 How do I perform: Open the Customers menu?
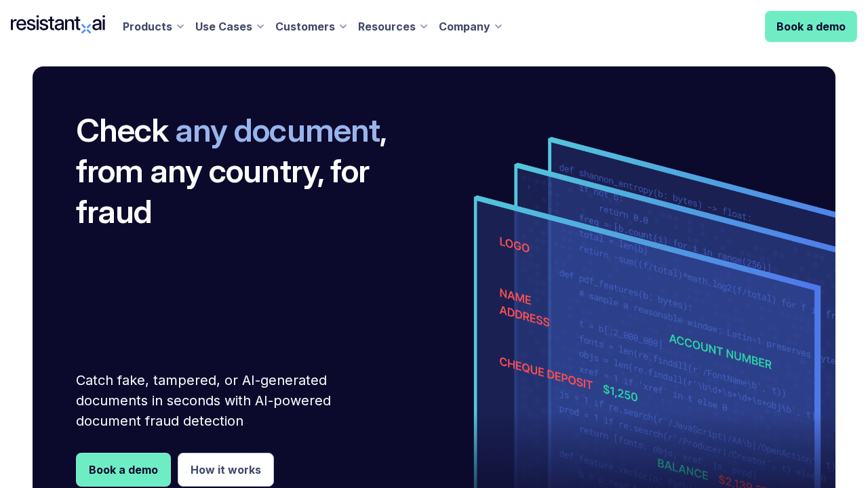[305, 26]
